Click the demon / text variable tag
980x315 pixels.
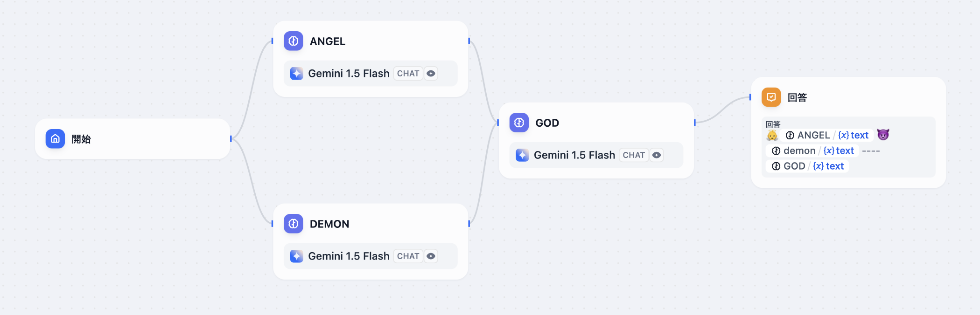click(x=813, y=151)
